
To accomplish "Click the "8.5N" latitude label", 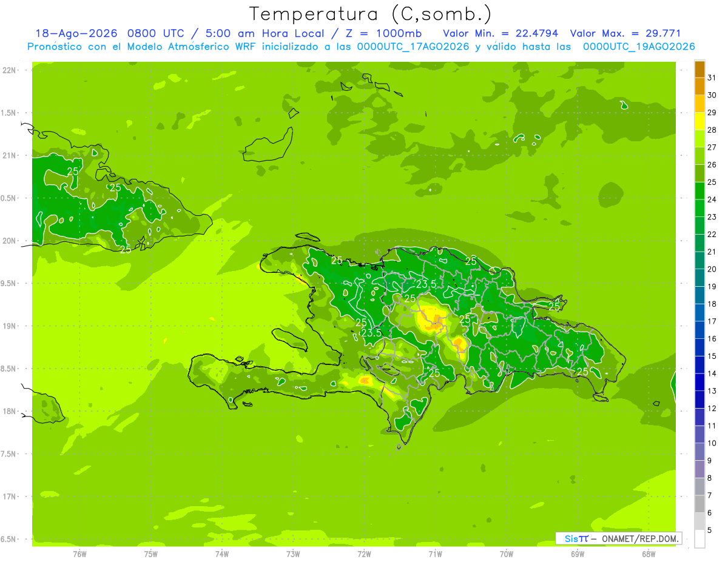I will click(10, 369).
